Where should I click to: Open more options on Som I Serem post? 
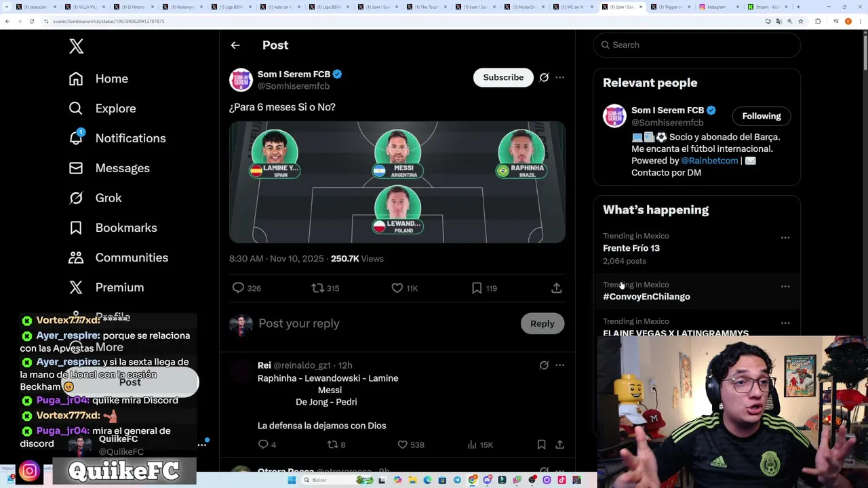(x=559, y=77)
